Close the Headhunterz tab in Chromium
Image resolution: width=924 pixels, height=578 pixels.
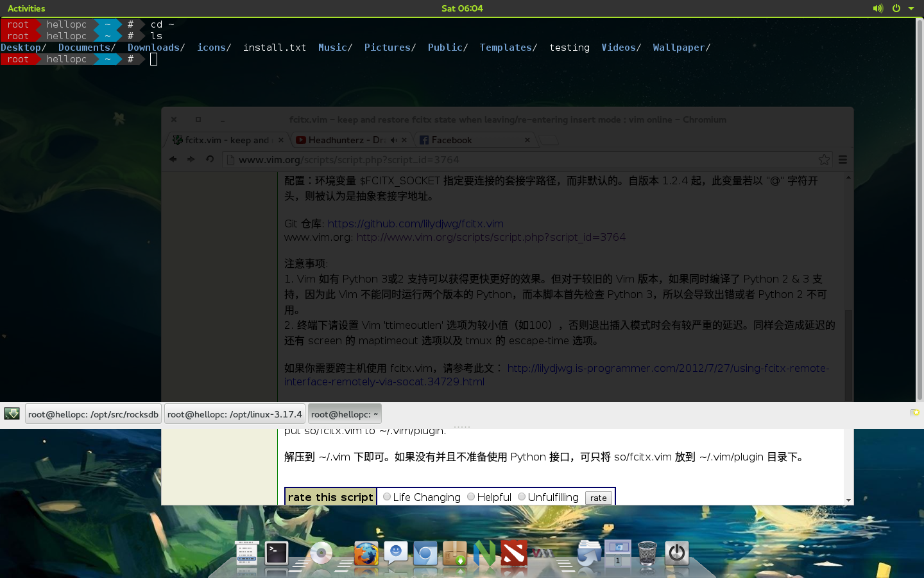coord(404,140)
